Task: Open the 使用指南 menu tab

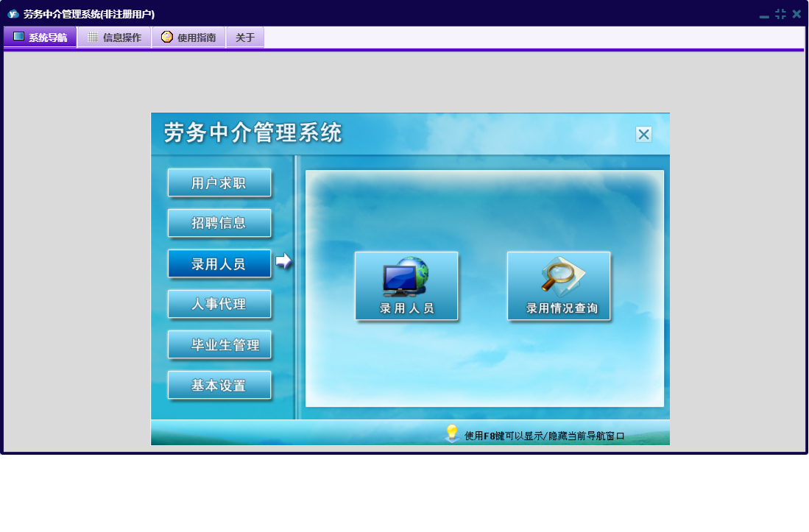Action: click(189, 37)
